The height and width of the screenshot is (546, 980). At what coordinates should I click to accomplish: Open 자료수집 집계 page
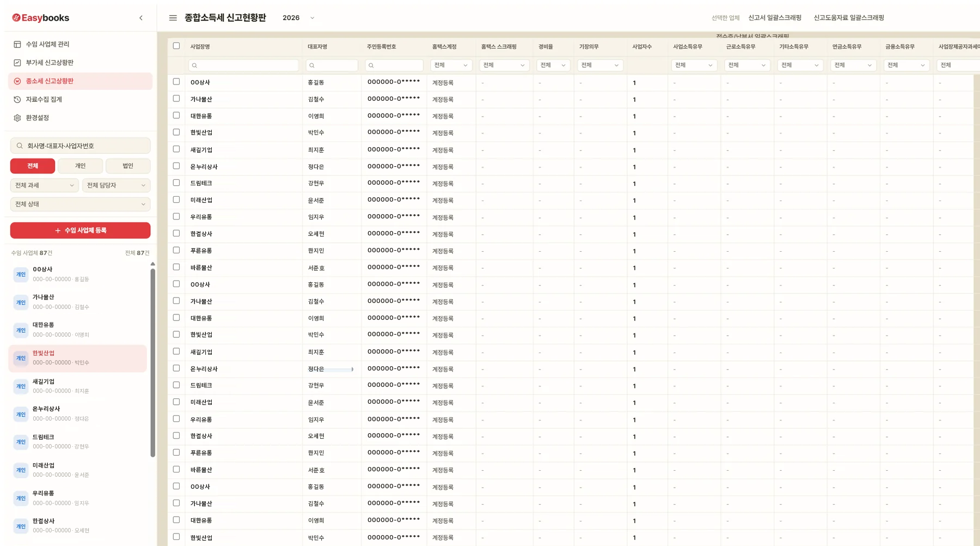click(80, 100)
